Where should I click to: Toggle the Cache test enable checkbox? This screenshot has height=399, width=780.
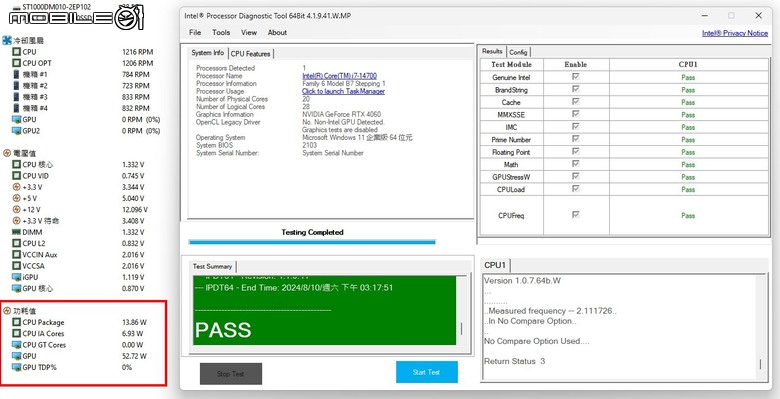576,101
